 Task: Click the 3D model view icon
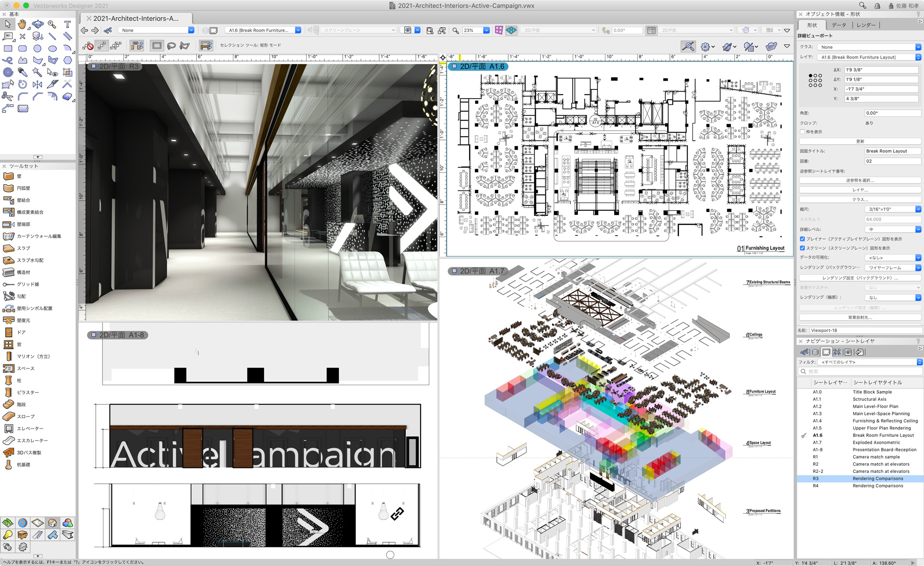(x=66, y=524)
